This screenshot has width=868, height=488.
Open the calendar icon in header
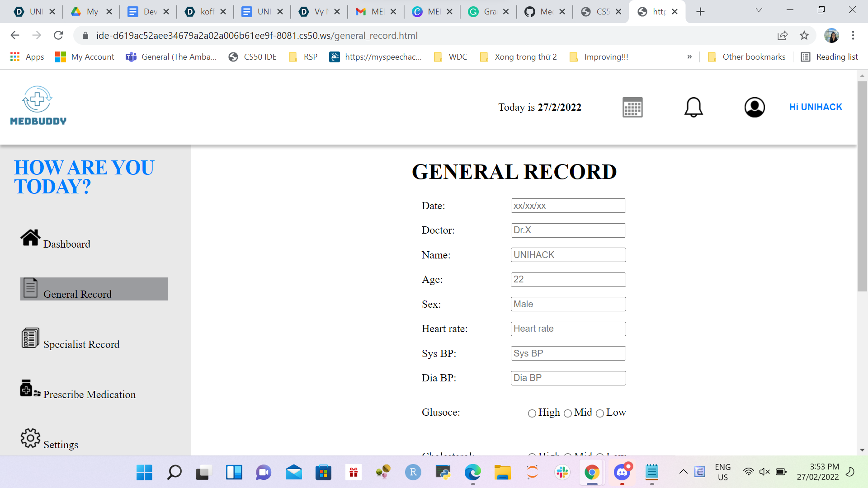[x=632, y=108]
